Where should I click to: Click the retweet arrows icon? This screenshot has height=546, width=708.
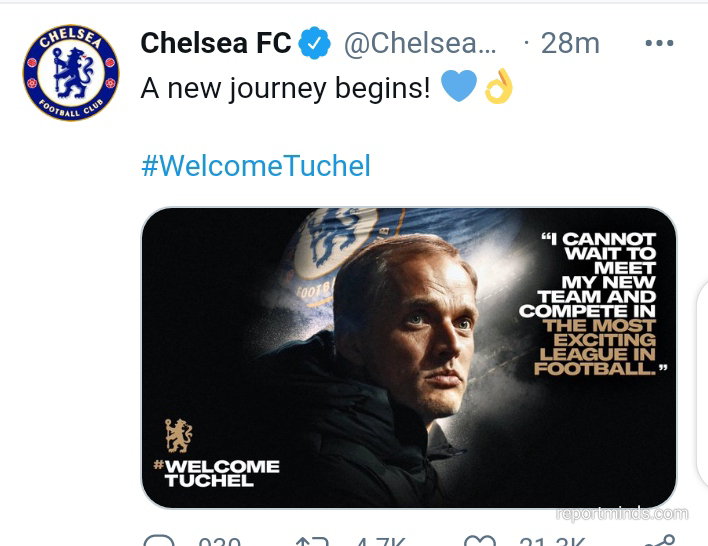(x=312, y=541)
